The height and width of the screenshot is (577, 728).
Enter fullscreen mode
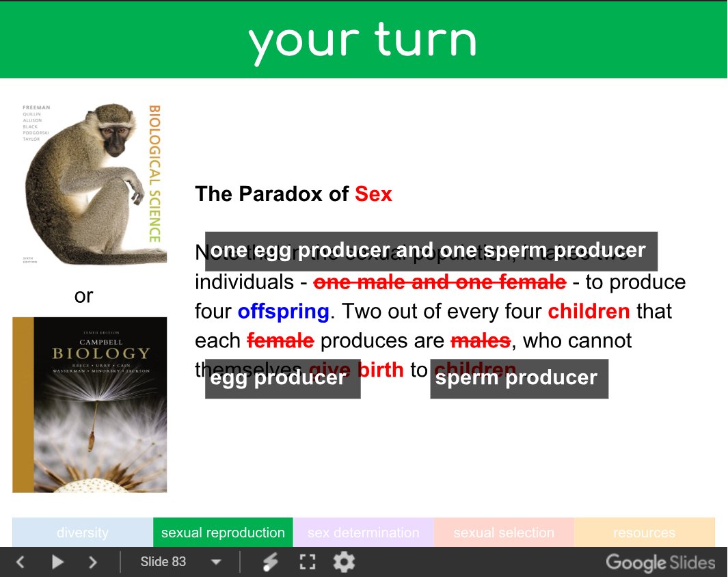click(x=308, y=562)
